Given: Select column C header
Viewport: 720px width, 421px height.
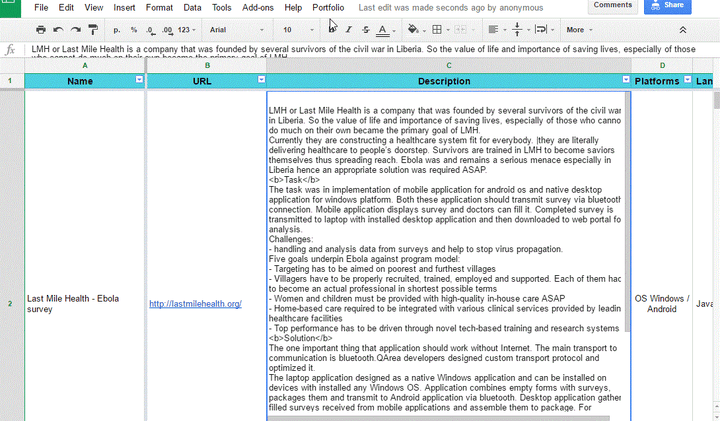Looking at the screenshot, I should [x=449, y=65].
